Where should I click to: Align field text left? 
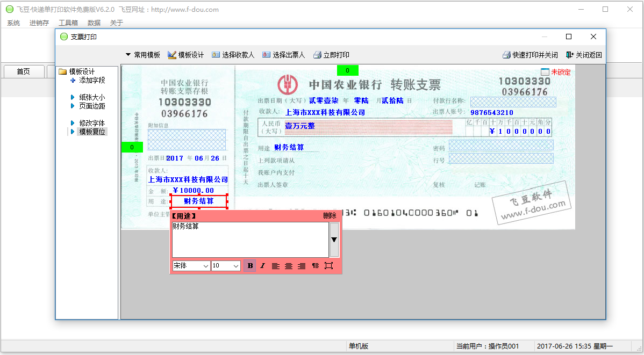(x=276, y=266)
